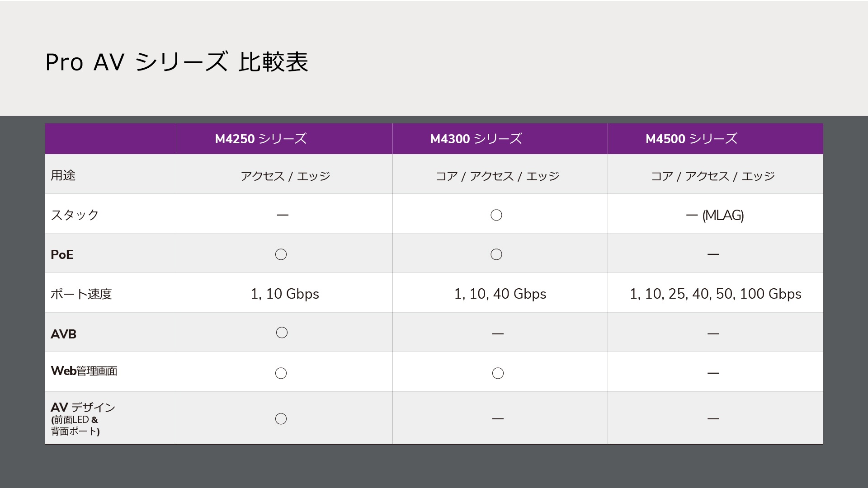The image size is (868, 488).
Task: Click the circle in M4250 PoE row
Action: pos(281,254)
